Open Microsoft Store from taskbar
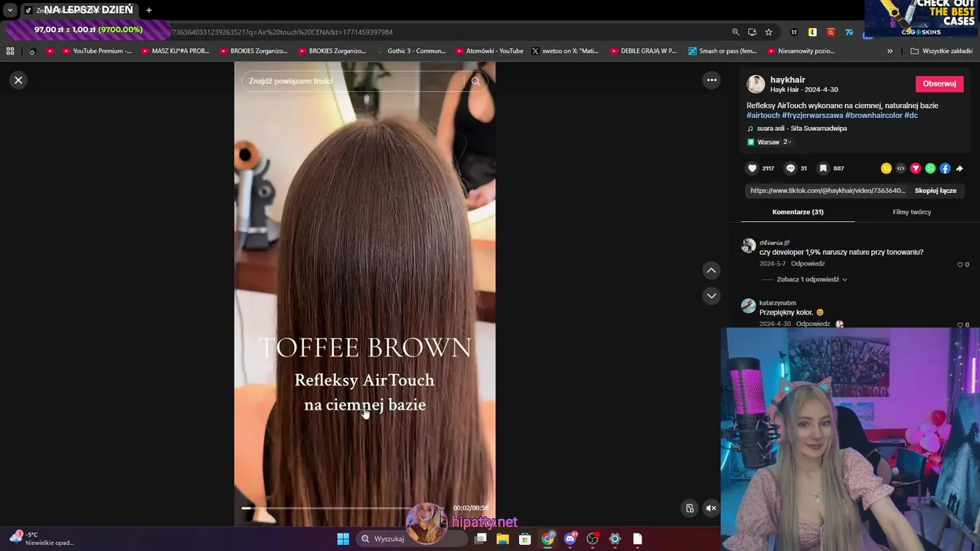The image size is (980, 551). [524, 539]
